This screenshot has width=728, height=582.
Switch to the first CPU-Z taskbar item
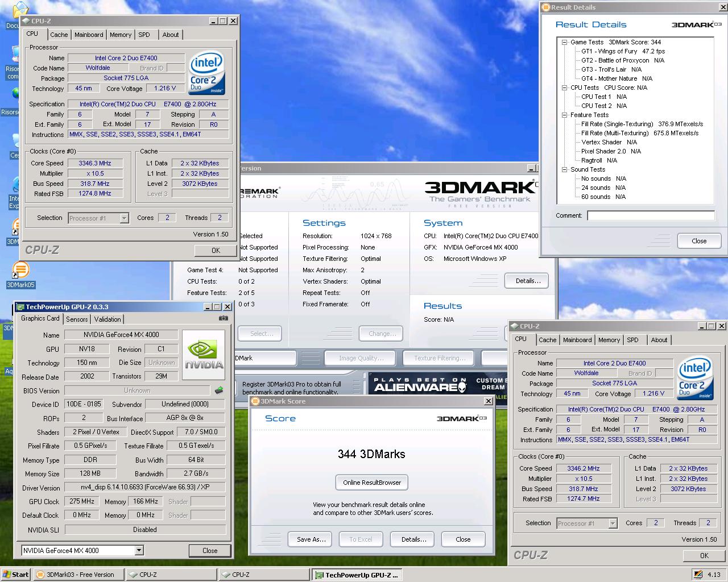pyautogui.click(x=172, y=575)
